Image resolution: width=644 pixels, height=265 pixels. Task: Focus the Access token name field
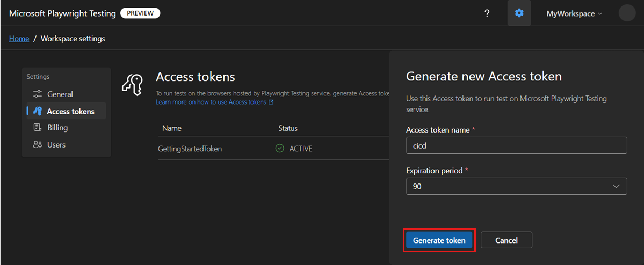point(516,145)
